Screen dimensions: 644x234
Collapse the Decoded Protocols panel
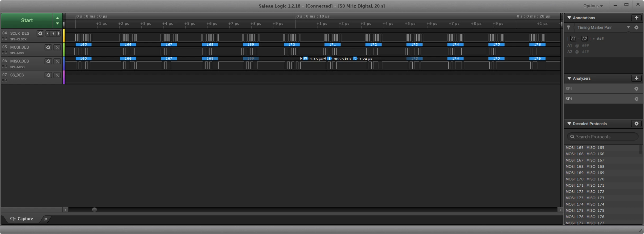[569, 124]
